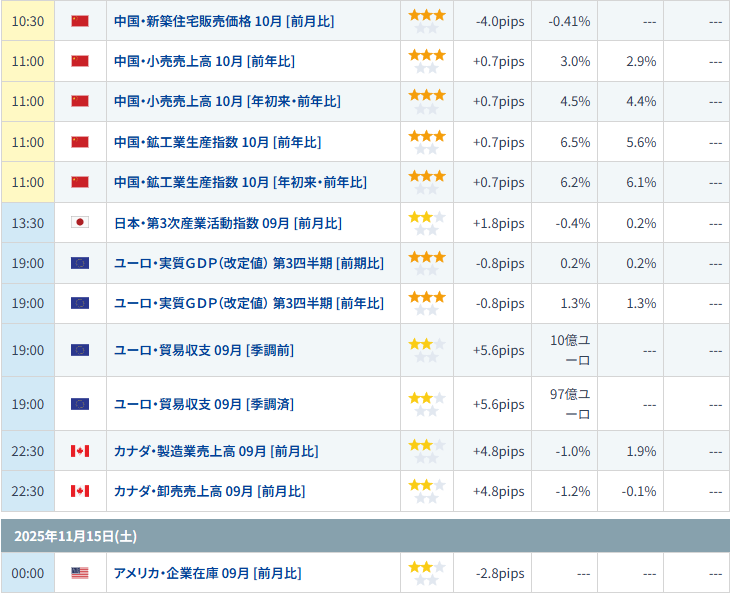The width and height of the screenshot is (733, 599).
Task: Click Canada flag in the 製造業売上高 row
Action: coord(80,451)
